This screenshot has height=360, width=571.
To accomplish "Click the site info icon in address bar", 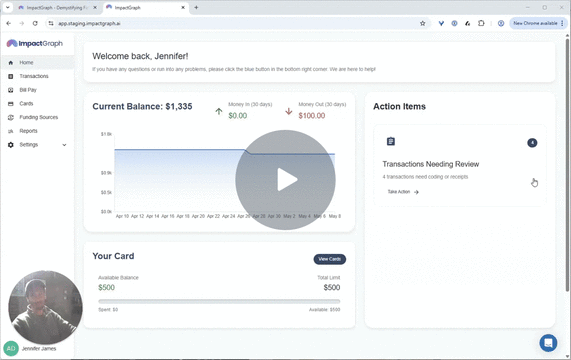I will click(x=51, y=23).
